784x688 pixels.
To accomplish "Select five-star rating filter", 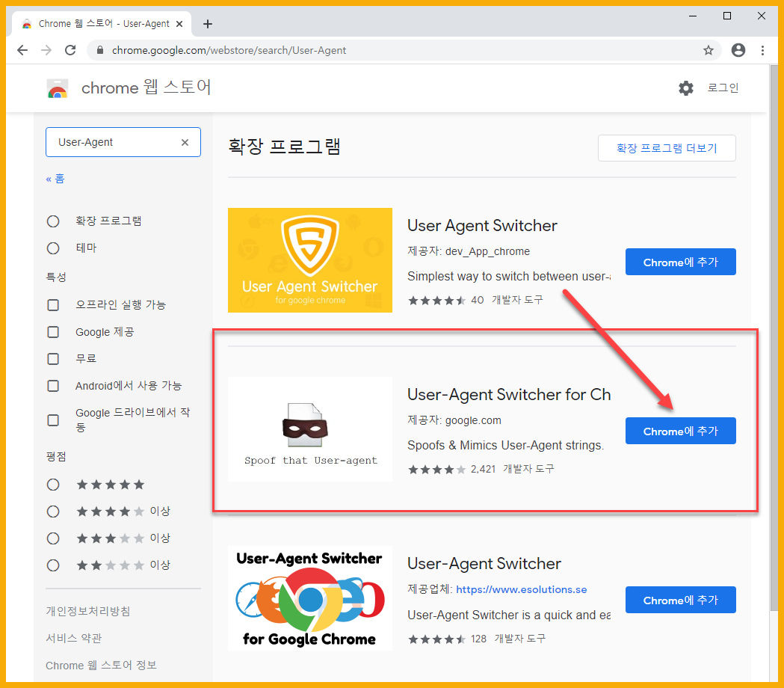I will coord(53,485).
